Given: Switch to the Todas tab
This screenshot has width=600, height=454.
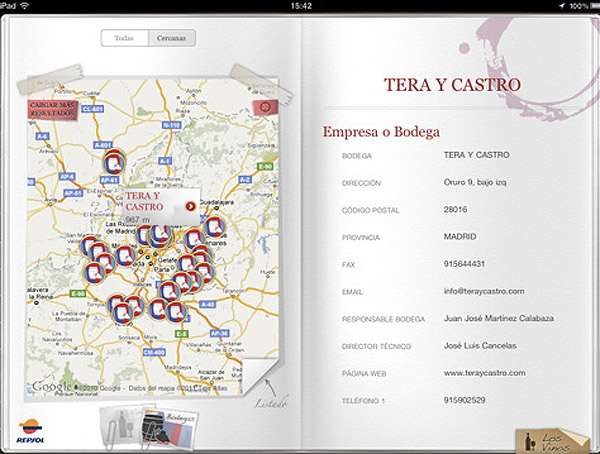Looking at the screenshot, I should [x=124, y=38].
